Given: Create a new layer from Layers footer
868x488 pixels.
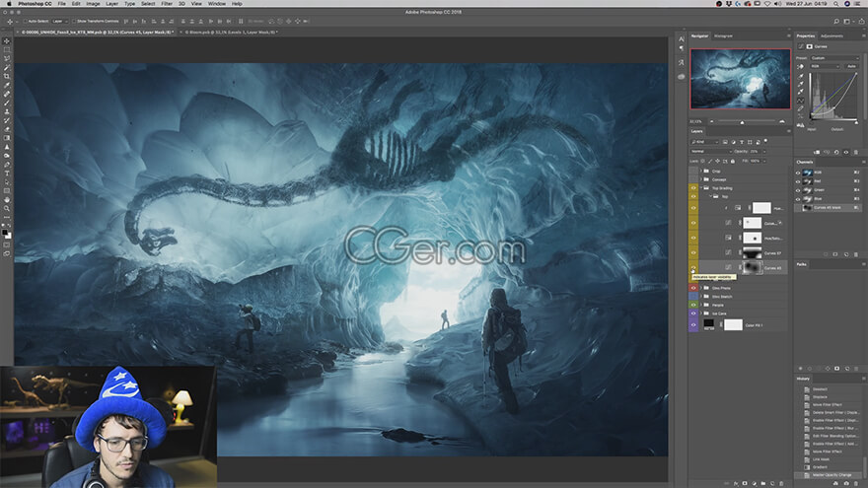Looking at the screenshot, I should (772, 484).
